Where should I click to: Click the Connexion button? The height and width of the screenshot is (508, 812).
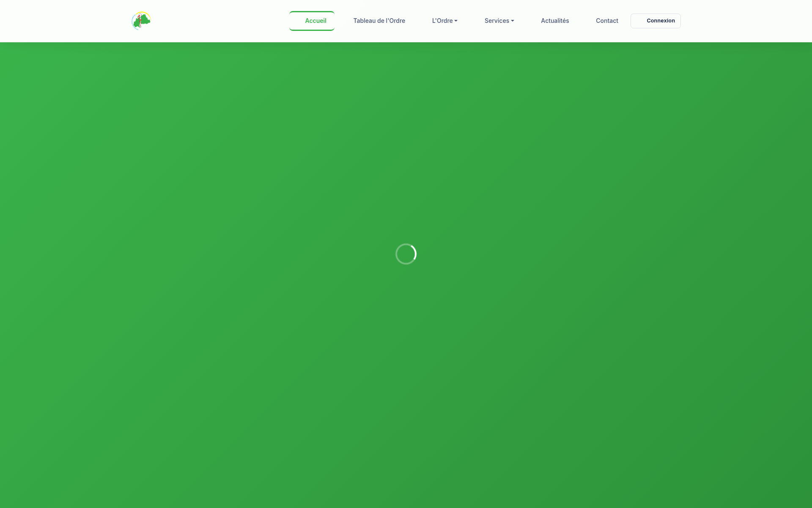[x=656, y=21]
